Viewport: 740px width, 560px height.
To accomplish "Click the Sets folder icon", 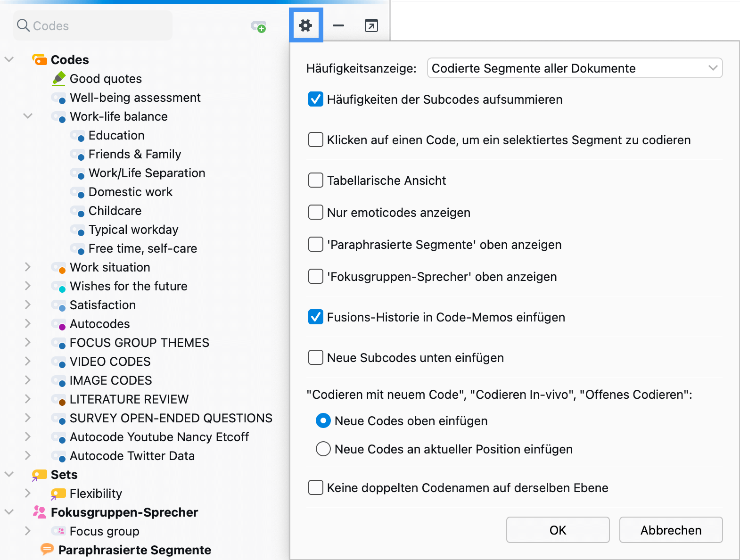I will coord(39,475).
